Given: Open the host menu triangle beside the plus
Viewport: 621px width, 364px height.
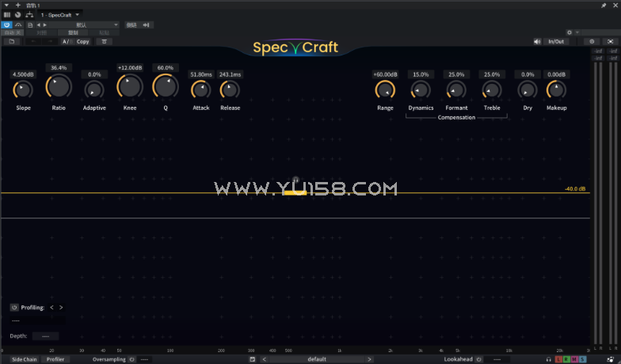Looking at the screenshot, I should [6, 5].
